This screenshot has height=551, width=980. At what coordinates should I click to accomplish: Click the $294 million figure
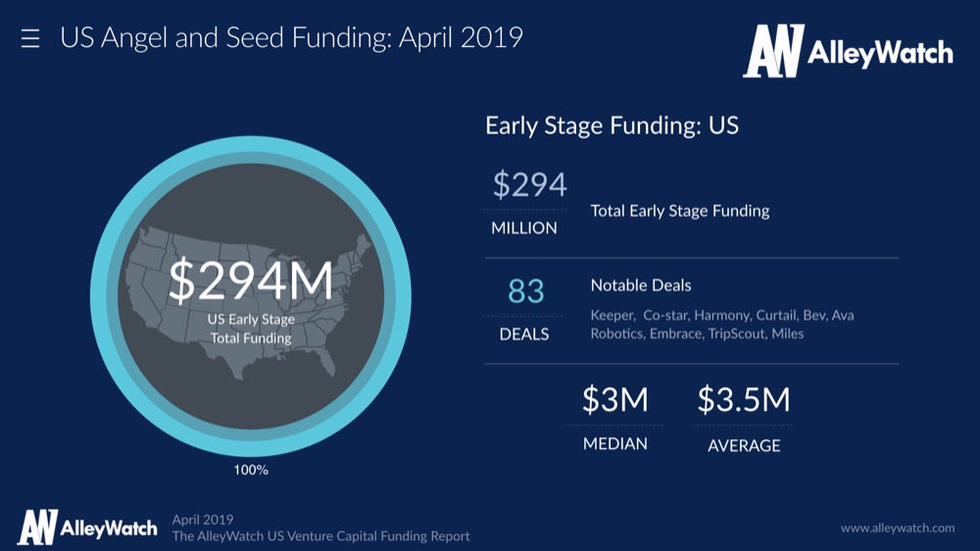(529, 185)
